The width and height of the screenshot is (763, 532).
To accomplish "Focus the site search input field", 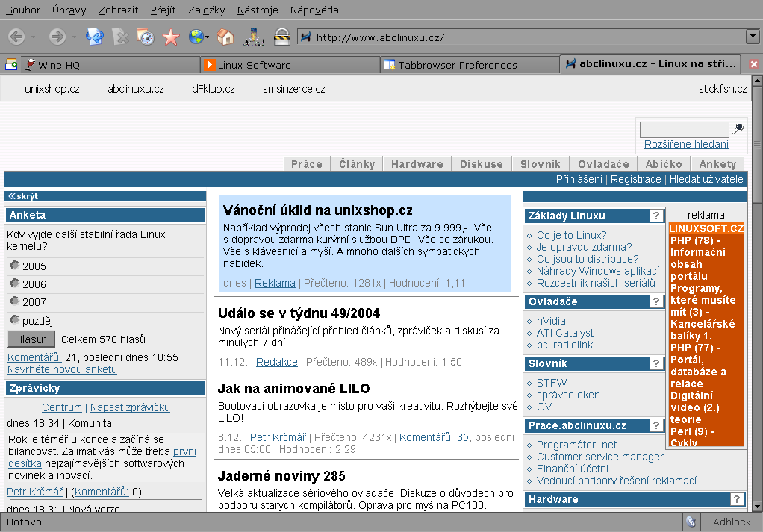I will coord(684,129).
